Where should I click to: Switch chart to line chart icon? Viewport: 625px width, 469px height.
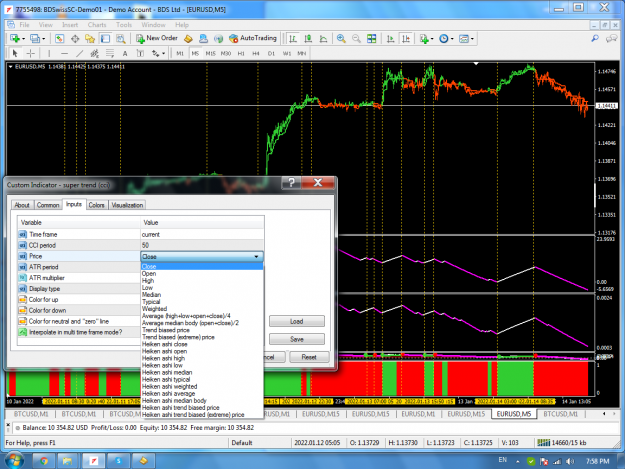coord(323,39)
